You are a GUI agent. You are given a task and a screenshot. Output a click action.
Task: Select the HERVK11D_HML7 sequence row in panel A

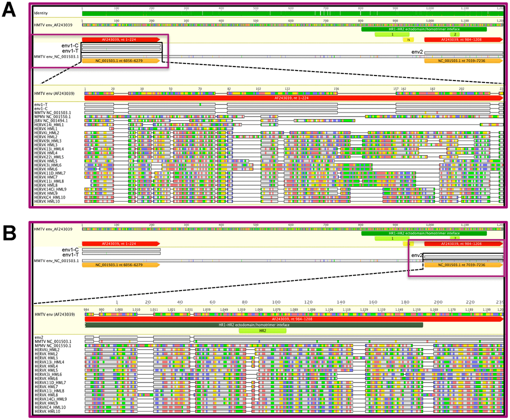click(50, 173)
